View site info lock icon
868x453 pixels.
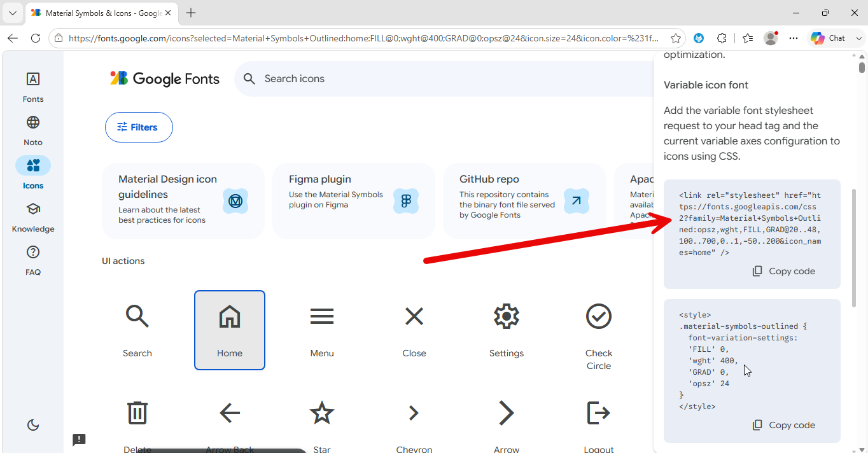tap(59, 38)
